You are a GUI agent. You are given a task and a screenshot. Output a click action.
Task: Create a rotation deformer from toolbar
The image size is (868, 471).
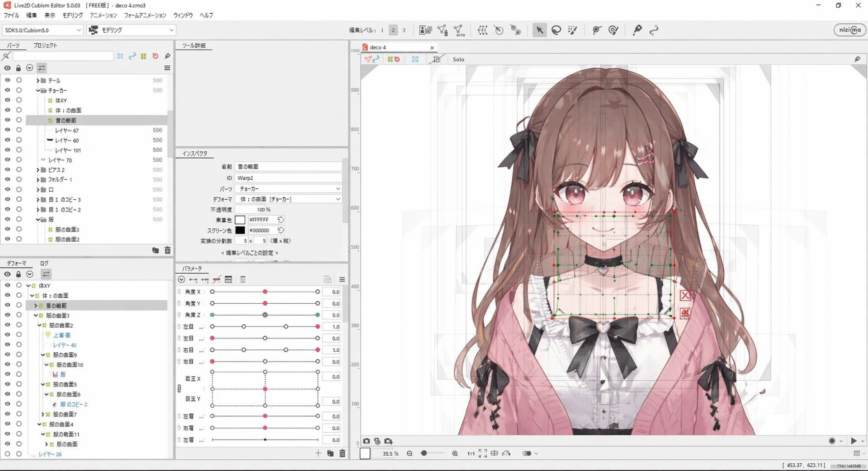click(499, 30)
